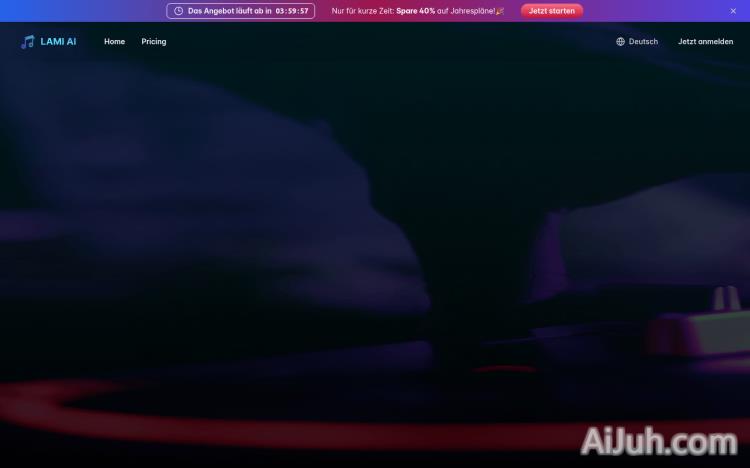Click the "Nur für kurze Zeit" text
The height and width of the screenshot is (468, 750).
point(363,11)
